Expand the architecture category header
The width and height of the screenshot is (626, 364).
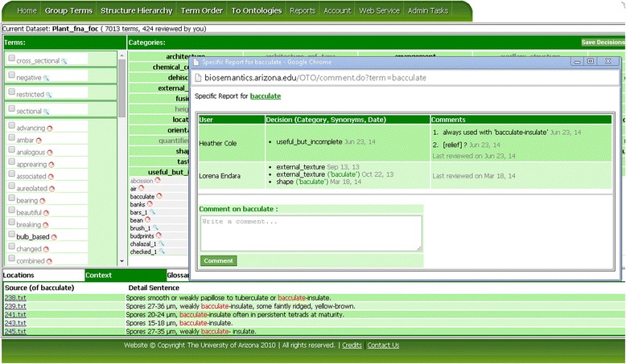(163, 56)
